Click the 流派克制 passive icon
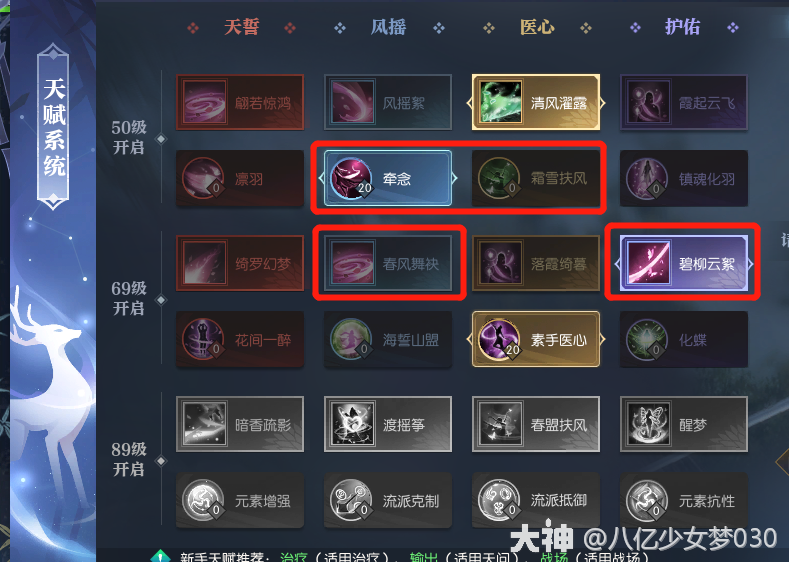Image resolution: width=789 pixels, height=562 pixels. 351,500
